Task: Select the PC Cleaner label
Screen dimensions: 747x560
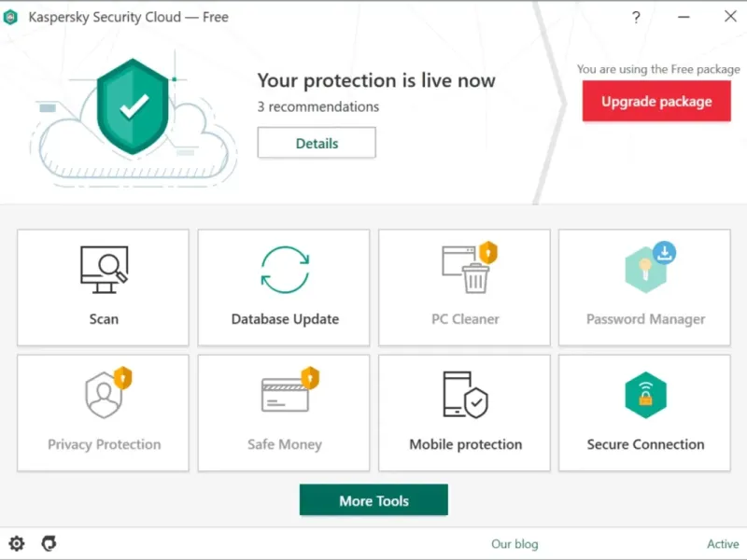Action: click(465, 319)
